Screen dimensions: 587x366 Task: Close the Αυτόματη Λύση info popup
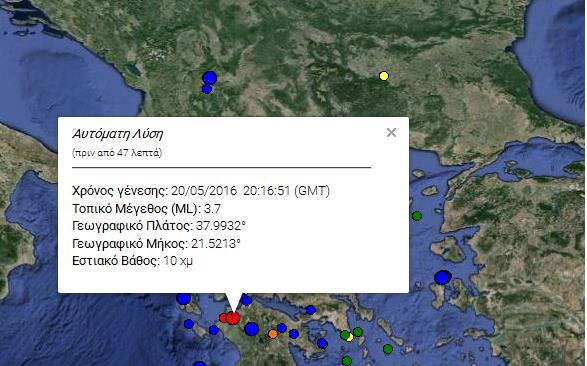(391, 132)
